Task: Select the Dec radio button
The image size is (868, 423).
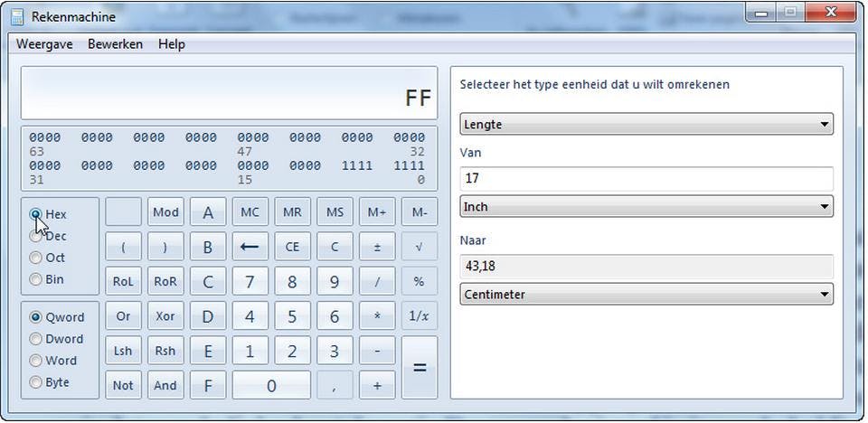Action: (x=36, y=237)
